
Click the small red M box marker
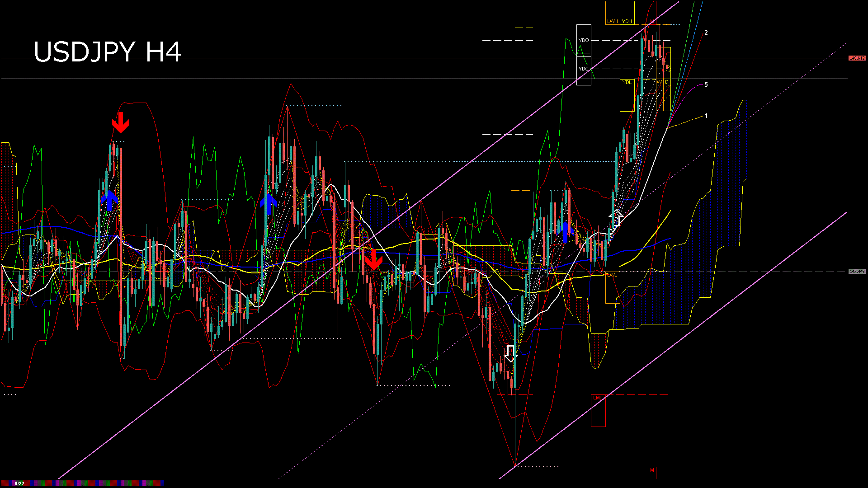point(652,470)
